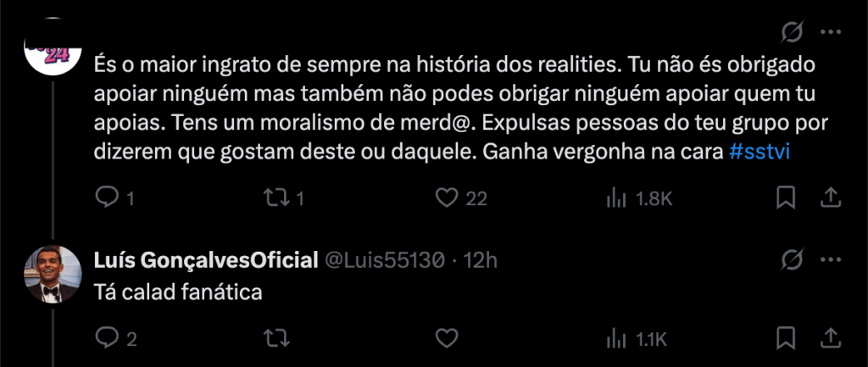
Task: Repost the "Tá calad fanática" tweet
Action: click(x=275, y=339)
